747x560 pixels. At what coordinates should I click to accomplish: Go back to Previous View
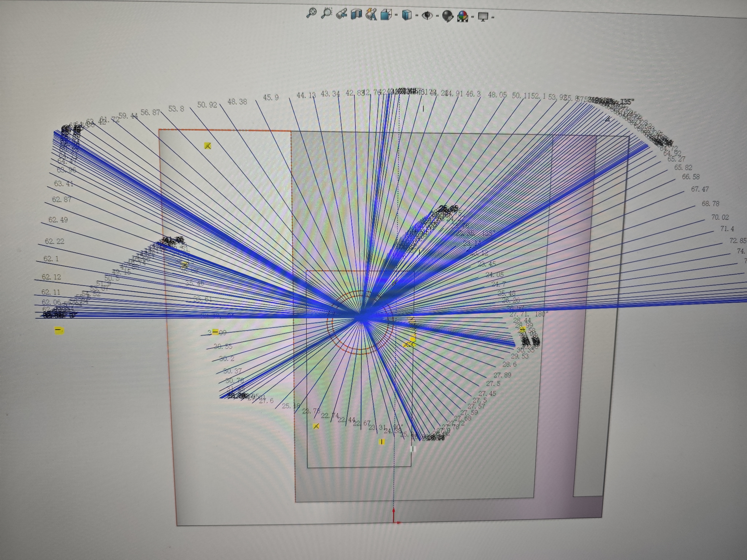pyautogui.click(x=342, y=14)
